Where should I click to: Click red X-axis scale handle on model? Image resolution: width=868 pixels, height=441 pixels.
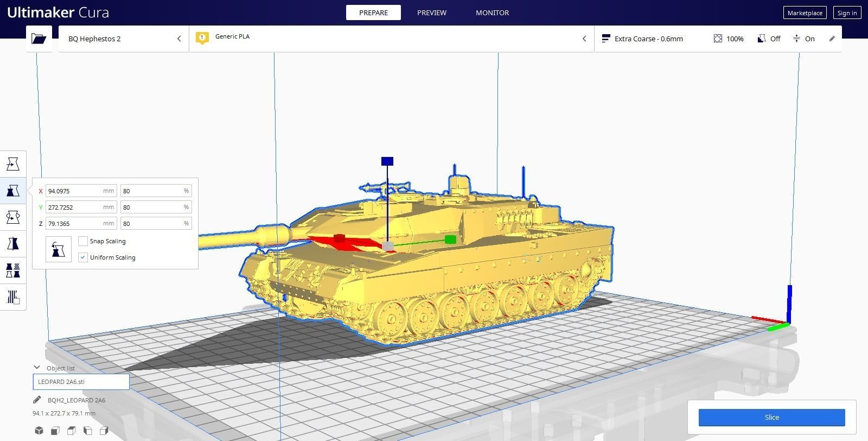pos(339,238)
